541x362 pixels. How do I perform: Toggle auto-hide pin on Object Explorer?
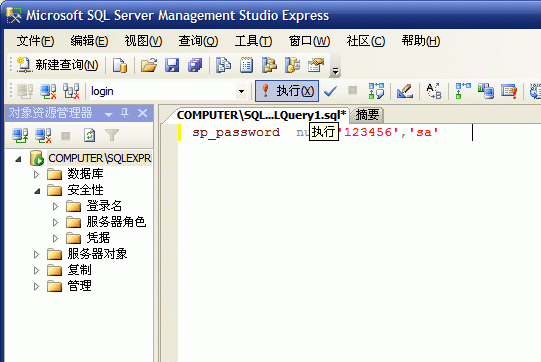[x=125, y=113]
